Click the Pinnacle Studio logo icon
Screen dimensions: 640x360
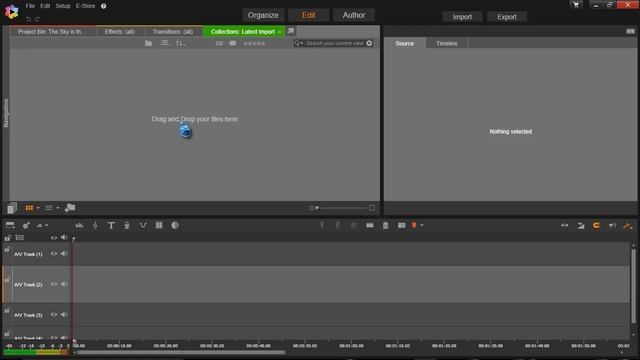click(11, 11)
